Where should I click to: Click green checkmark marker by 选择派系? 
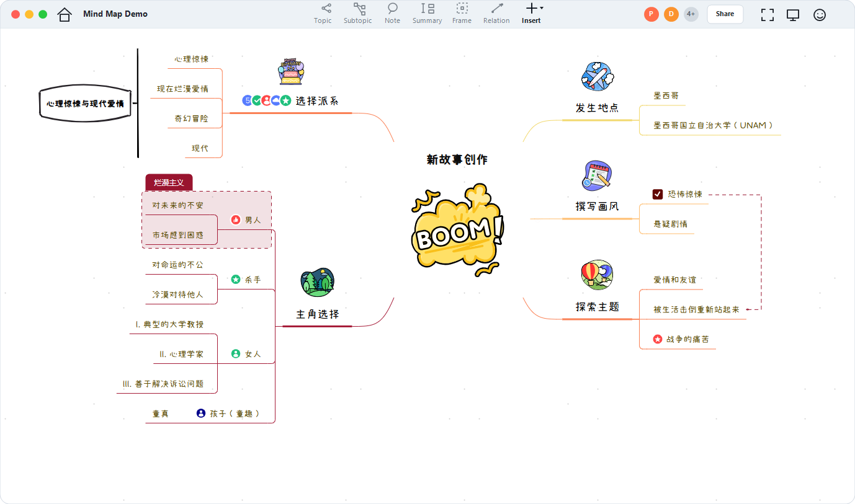[x=257, y=100]
